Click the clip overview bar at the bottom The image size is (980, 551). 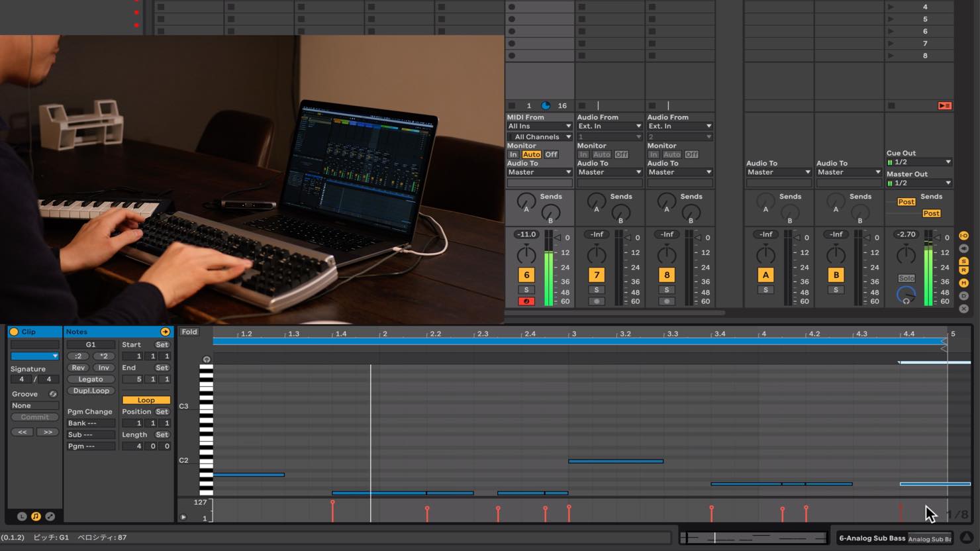point(754,537)
